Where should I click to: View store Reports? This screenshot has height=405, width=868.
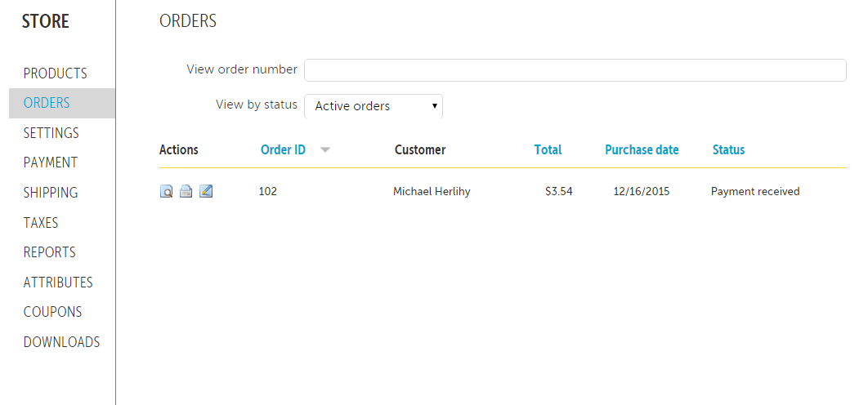coord(49,252)
